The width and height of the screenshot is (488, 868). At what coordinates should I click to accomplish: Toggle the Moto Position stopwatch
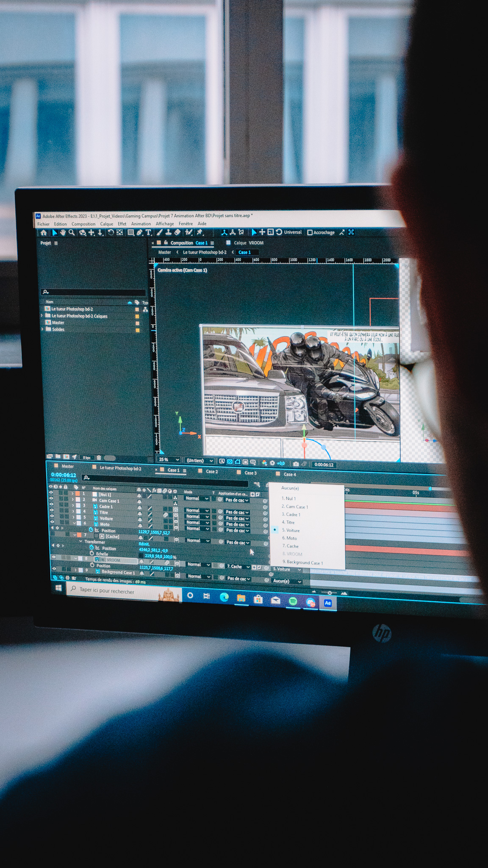pyautogui.click(x=91, y=530)
